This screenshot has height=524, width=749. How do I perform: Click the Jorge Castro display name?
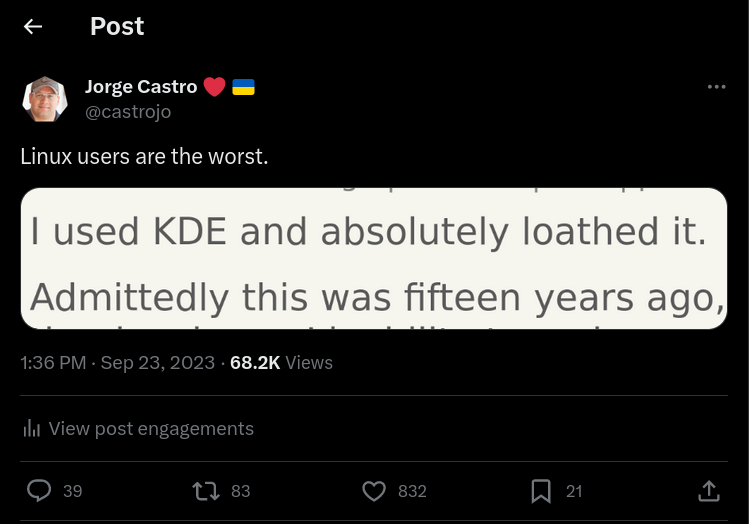(x=141, y=87)
